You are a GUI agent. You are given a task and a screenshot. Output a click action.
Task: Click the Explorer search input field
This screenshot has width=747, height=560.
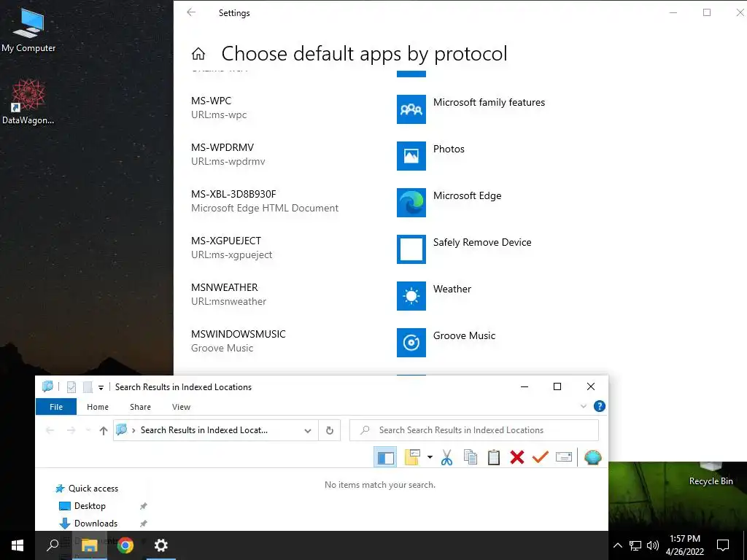coord(474,430)
